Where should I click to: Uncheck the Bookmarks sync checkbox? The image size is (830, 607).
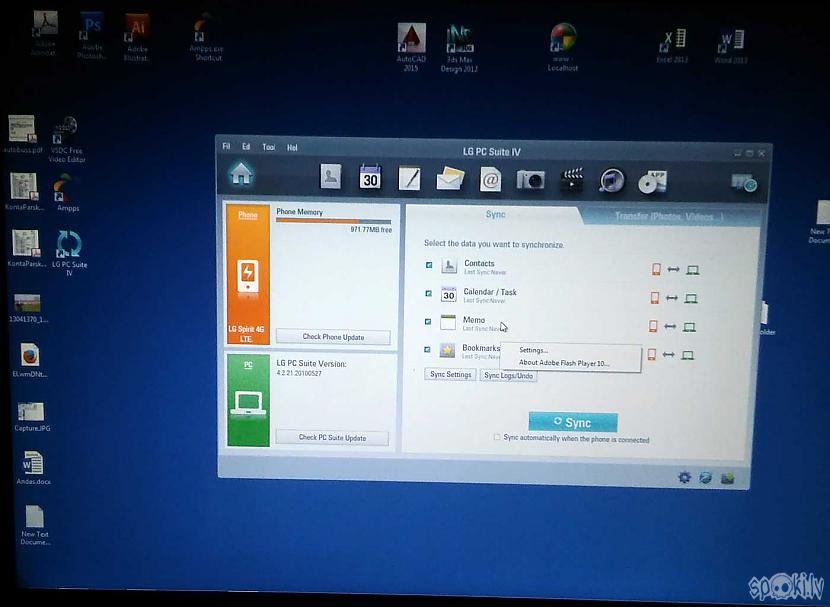427,349
